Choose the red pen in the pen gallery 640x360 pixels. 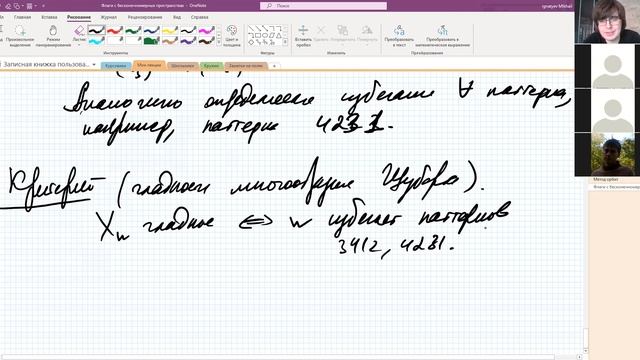[x=115, y=30]
